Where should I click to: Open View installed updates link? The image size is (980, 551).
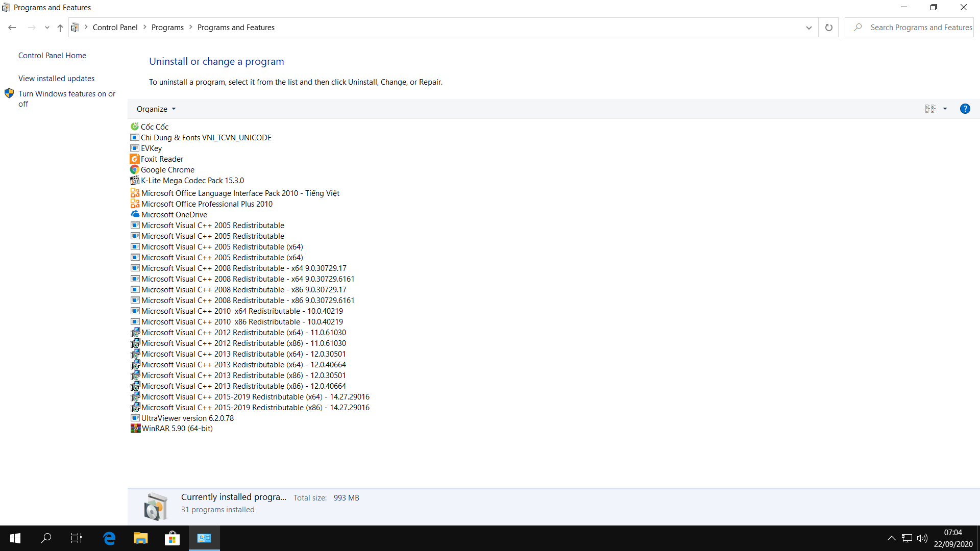(x=56, y=79)
